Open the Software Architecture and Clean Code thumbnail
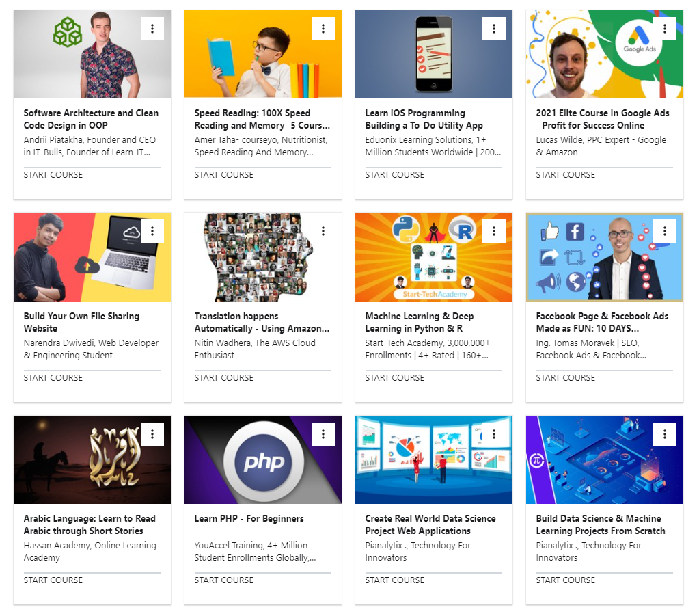This screenshot has width=699, height=616. coord(92,55)
